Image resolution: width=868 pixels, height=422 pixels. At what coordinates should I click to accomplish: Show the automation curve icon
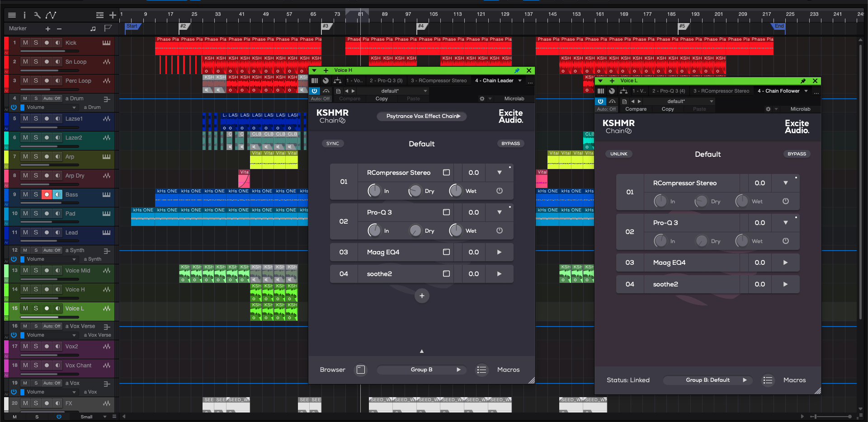[51, 15]
